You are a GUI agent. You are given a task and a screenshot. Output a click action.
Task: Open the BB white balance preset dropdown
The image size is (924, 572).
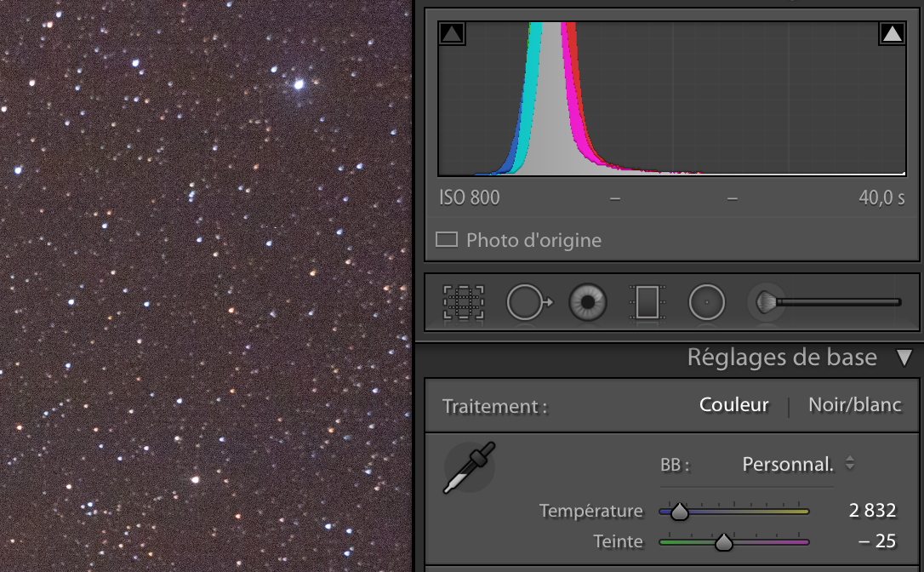(x=798, y=464)
